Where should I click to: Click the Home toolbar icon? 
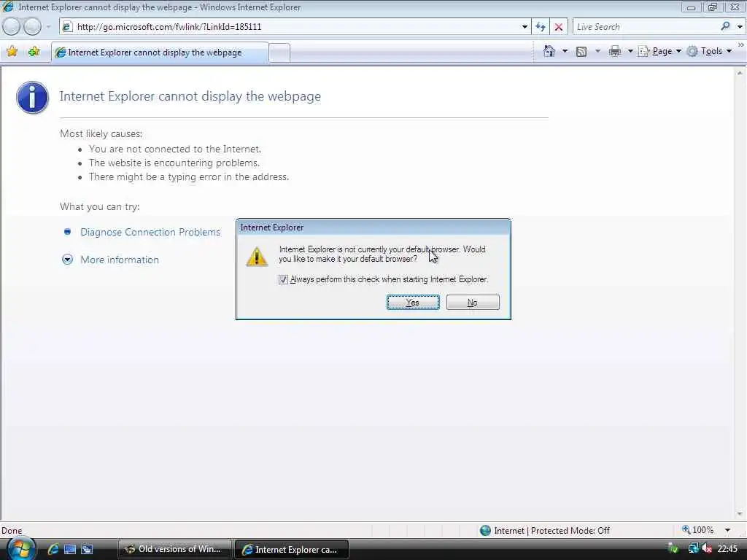click(x=549, y=51)
